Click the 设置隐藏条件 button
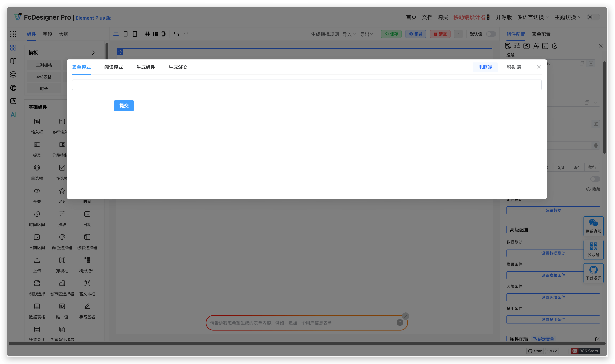 [x=553, y=275]
